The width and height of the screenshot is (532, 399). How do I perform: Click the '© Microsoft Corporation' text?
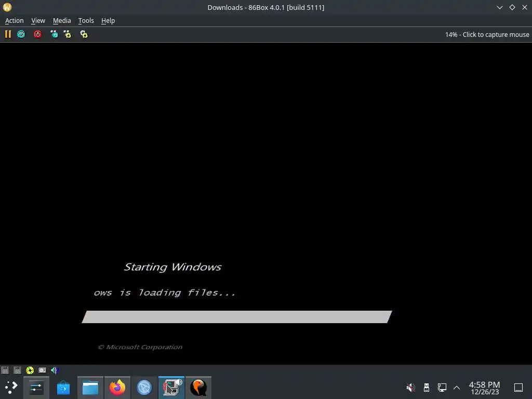click(140, 347)
